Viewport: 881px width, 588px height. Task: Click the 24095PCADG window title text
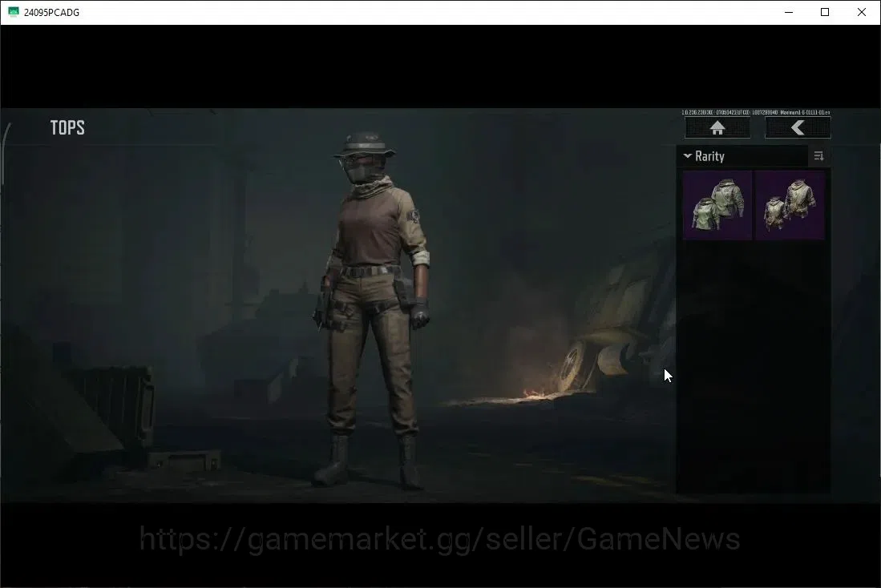(51, 12)
